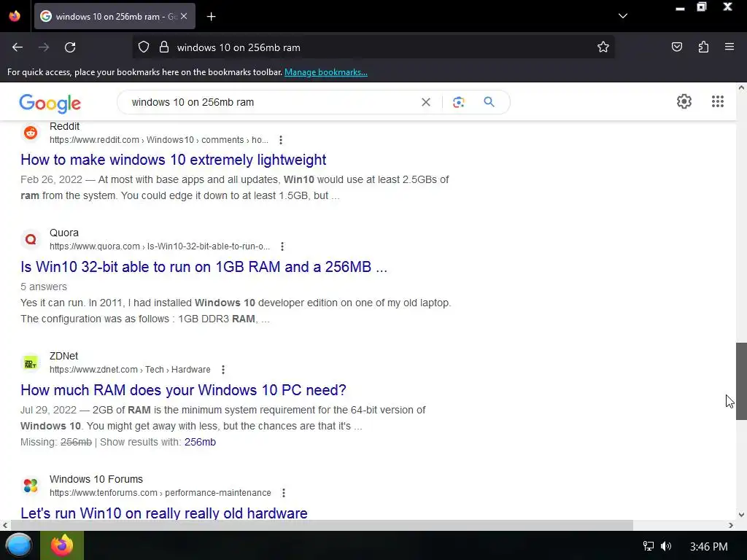Close the Google search tab
Image resolution: width=747 pixels, height=560 pixels.
[184, 16]
